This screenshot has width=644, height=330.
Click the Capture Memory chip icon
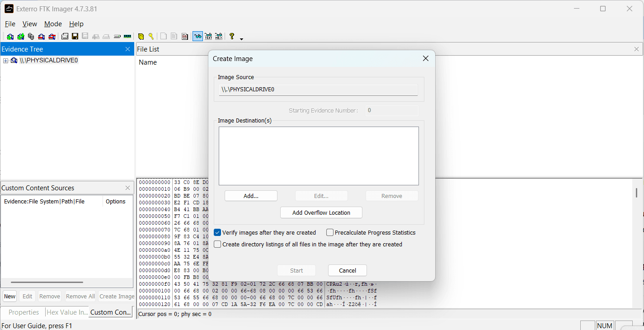pyautogui.click(x=127, y=37)
